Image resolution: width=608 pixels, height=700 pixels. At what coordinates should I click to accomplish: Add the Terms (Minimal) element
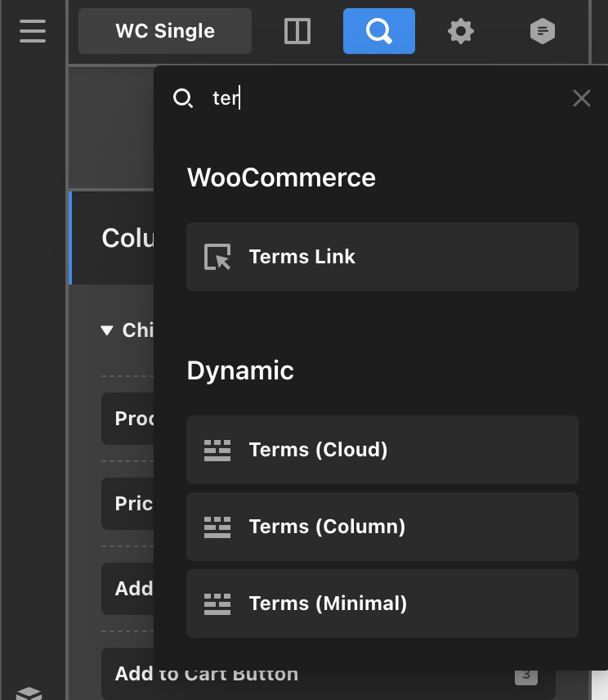point(382,604)
